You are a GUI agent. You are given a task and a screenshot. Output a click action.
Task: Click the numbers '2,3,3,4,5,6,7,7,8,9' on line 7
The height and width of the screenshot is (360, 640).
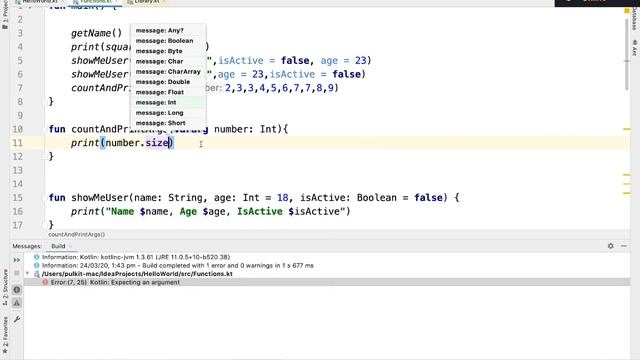(280, 88)
